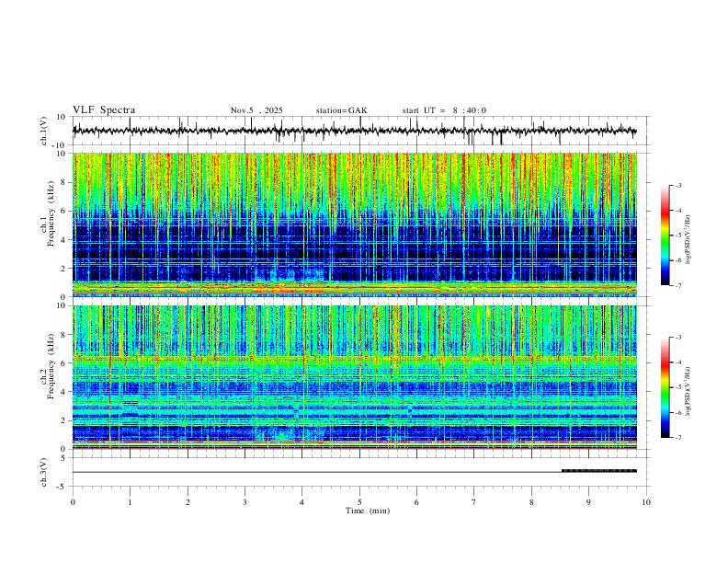Click time axis tick label "1"

130,502
